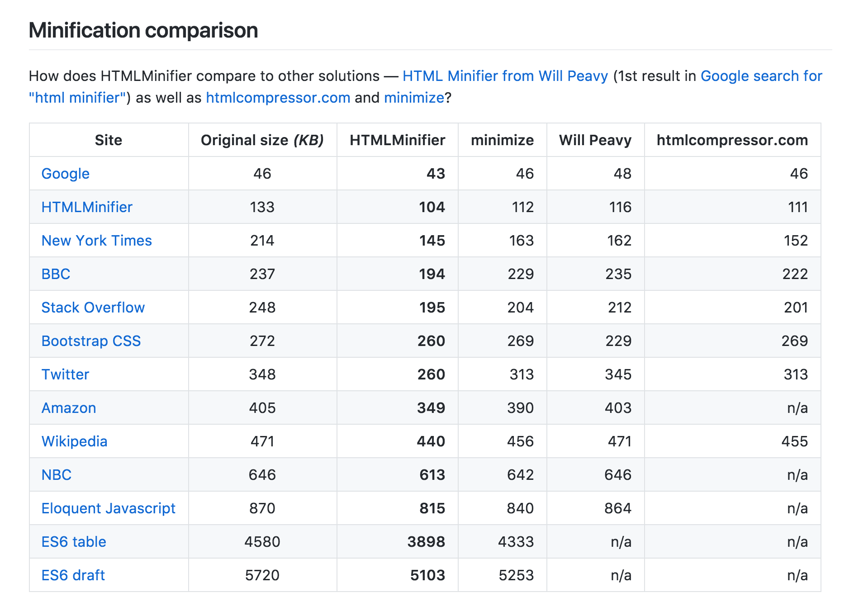The height and width of the screenshot is (616, 854).
Task: Select the bold value 194 in BBC row
Action: (432, 274)
